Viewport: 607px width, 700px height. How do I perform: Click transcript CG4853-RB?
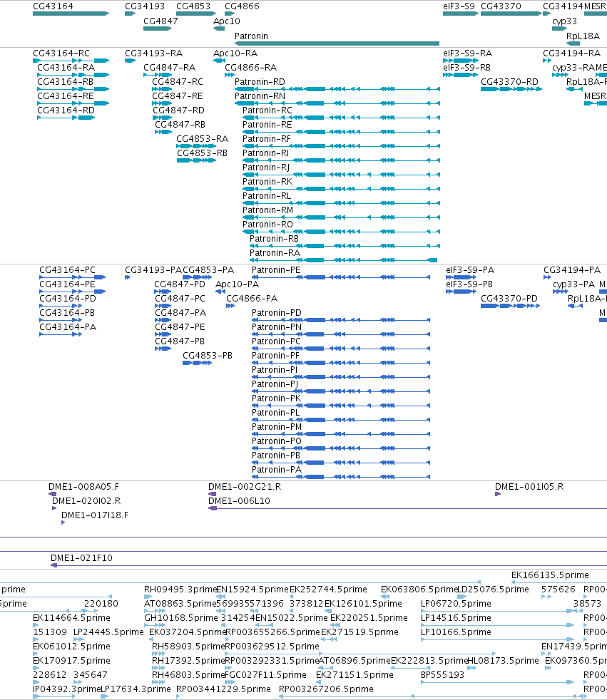tap(197, 160)
